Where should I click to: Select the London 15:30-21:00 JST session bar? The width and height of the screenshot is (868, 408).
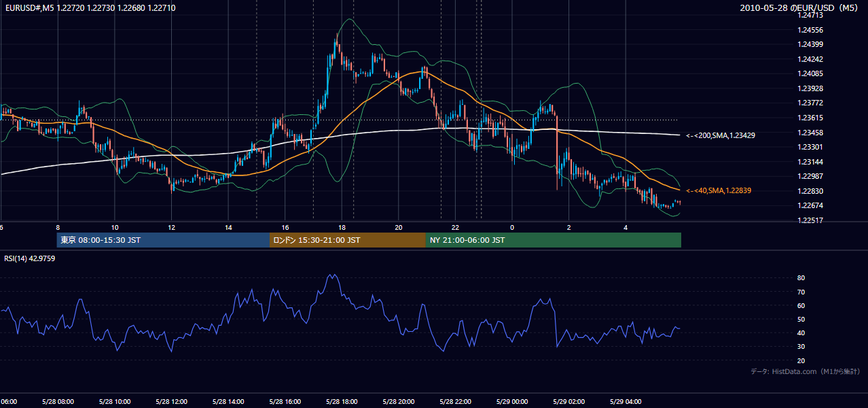(x=348, y=240)
